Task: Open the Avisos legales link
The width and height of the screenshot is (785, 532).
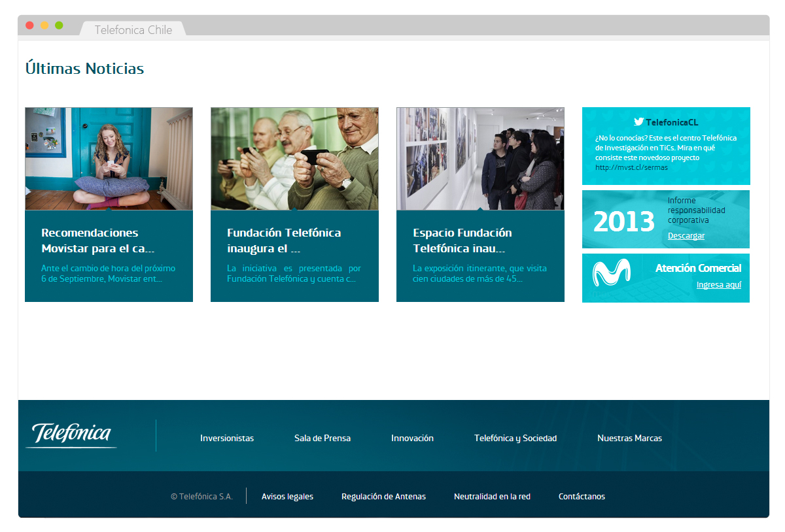Action: 287,497
